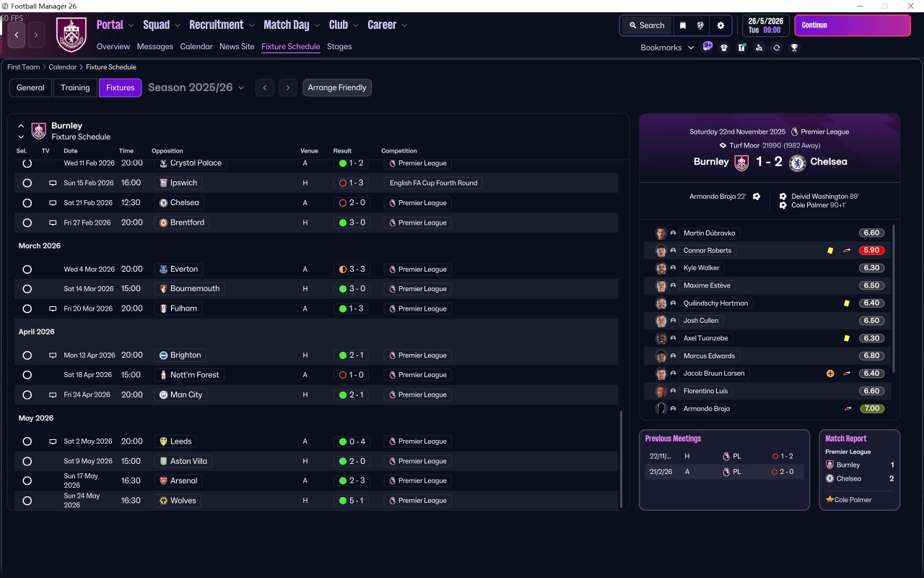
Task: Click the player ratings list scrollbar
Action: coord(894,298)
